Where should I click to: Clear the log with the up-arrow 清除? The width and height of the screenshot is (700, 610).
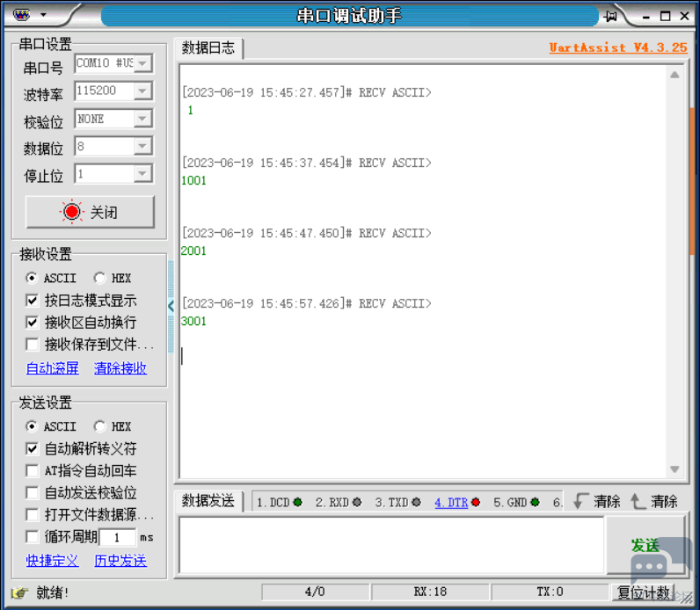(654, 501)
